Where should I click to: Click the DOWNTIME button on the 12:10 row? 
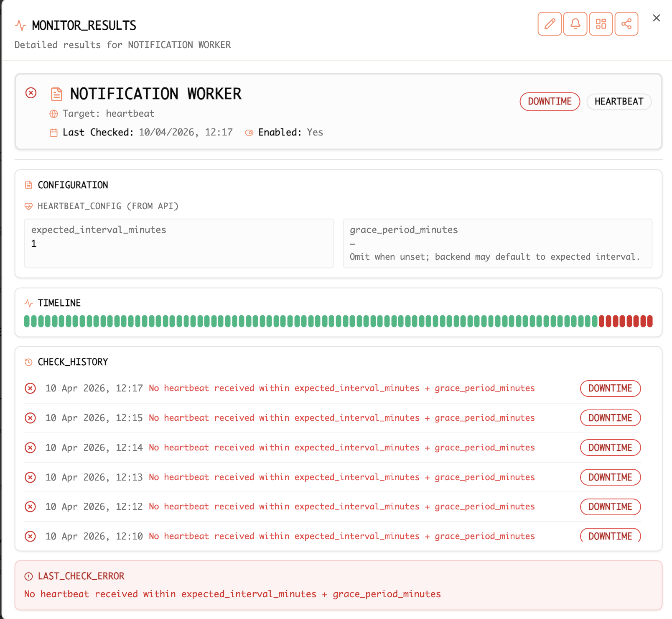tap(610, 536)
